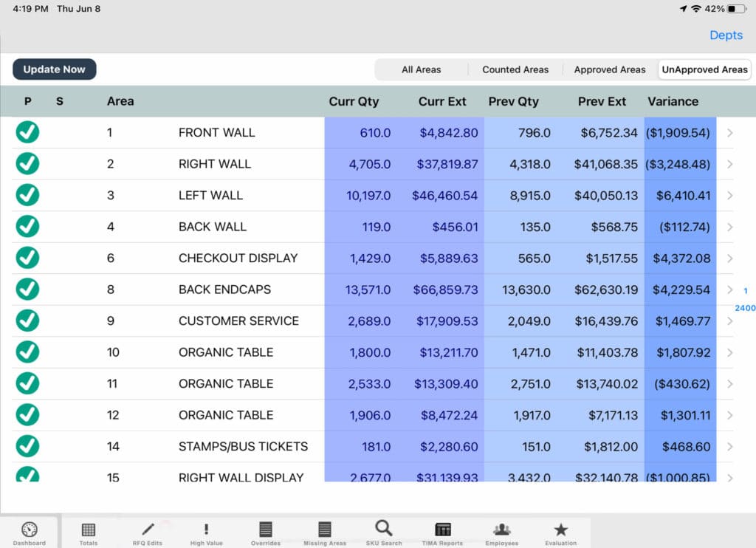Open the High Value report
The image size is (756, 548).
[206, 532]
